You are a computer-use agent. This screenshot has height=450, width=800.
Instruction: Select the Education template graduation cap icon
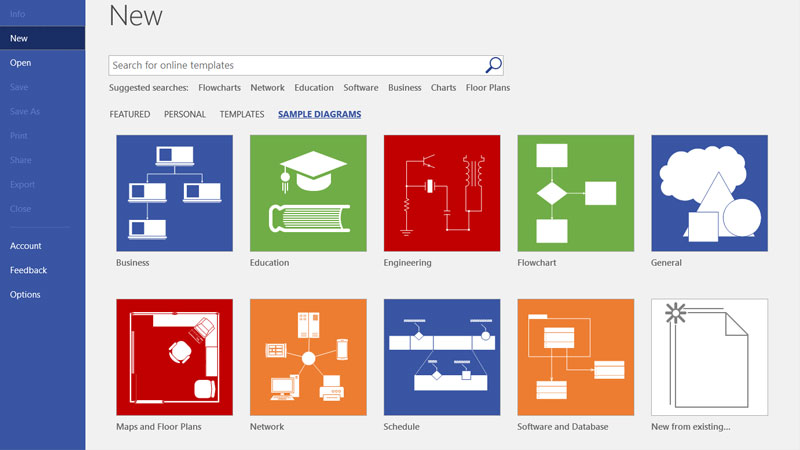coord(308,193)
